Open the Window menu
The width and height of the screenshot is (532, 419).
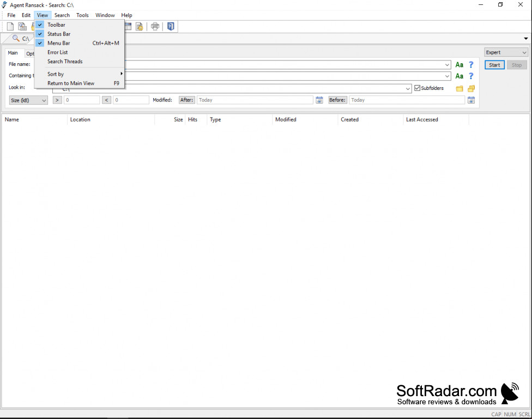105,15
